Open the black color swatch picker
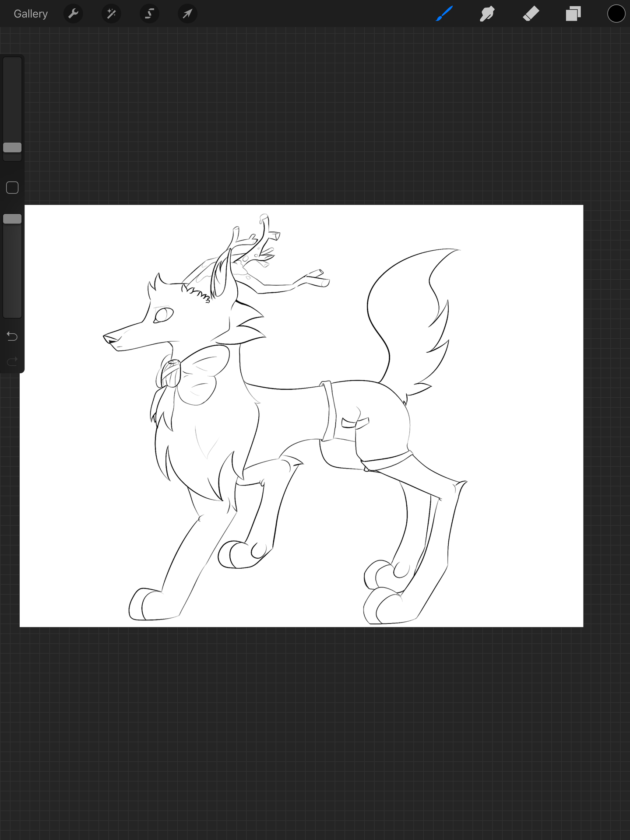 616,14
